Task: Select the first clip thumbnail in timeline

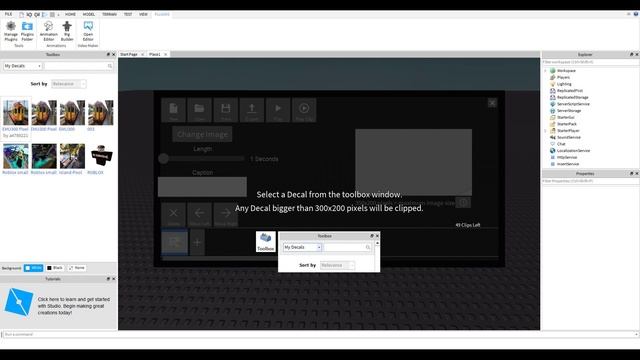Action: tap(175, 242)
